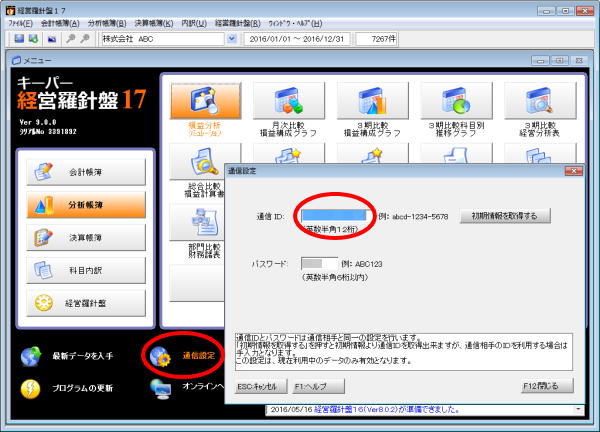
Task: Click the (英数半角6桁以内) hint text
Action: (335, 277)
